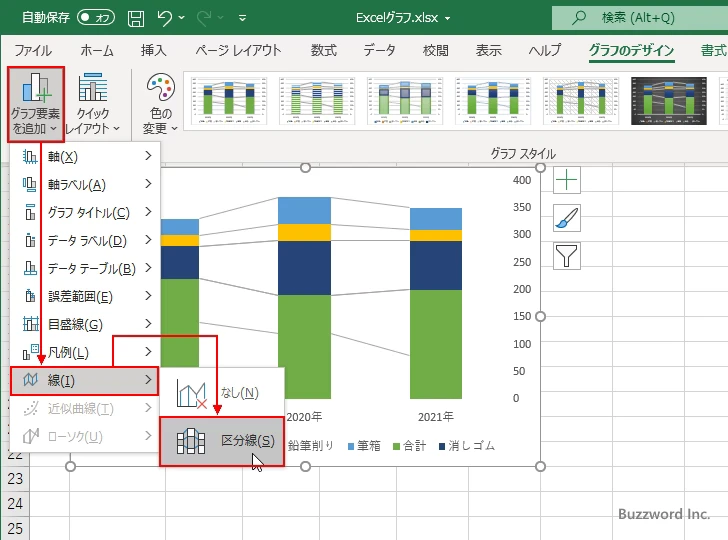The height and width of the screenshot is (540, 728).
Task: Open the データ ラベル(D) submenu
Action: coord(85,241)
